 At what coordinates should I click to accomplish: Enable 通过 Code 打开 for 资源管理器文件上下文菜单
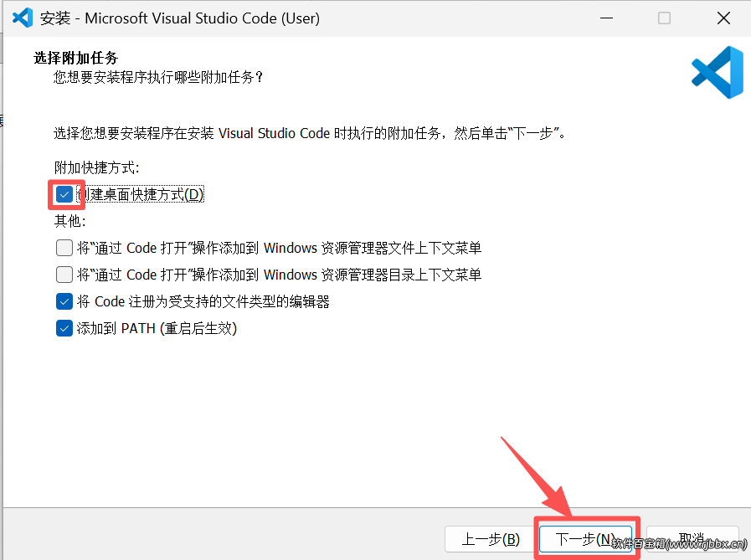(64, 248)
